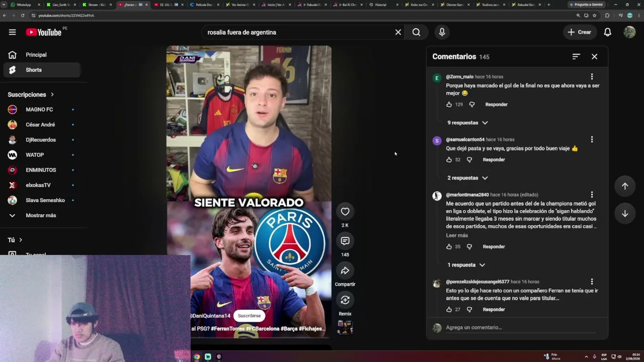Open the César André channel
This screenshot has width=644, height=362.
coord(42,125)
